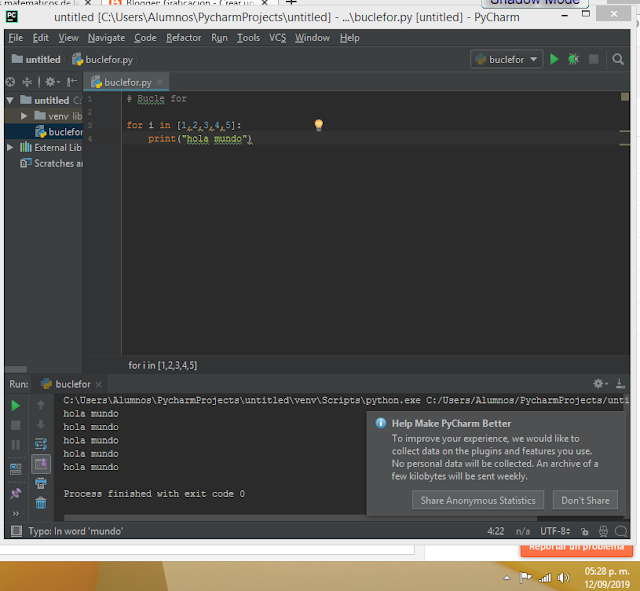
Task: Open the Window menu
Action: point(312,38)
